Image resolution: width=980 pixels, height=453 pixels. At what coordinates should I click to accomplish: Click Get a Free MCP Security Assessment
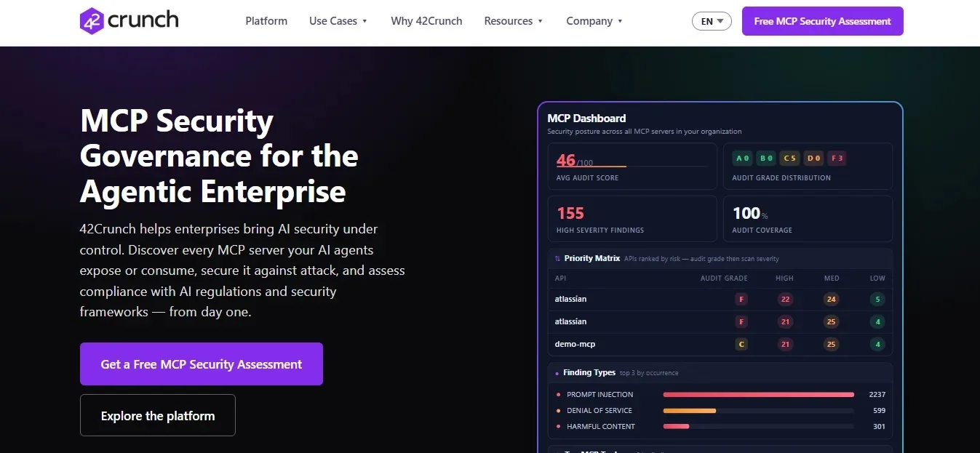tap(202, 364)
